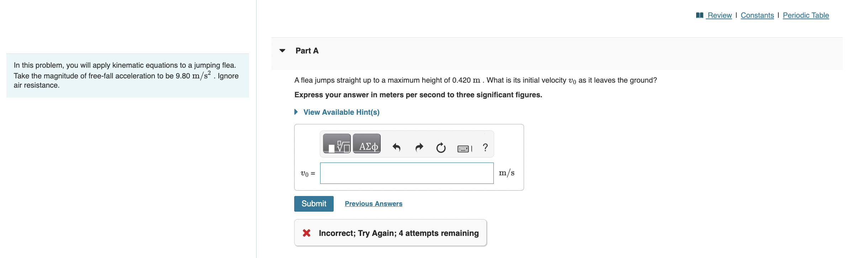Expand View Available Hint(s) with its arrow

(x=296, y=112)
